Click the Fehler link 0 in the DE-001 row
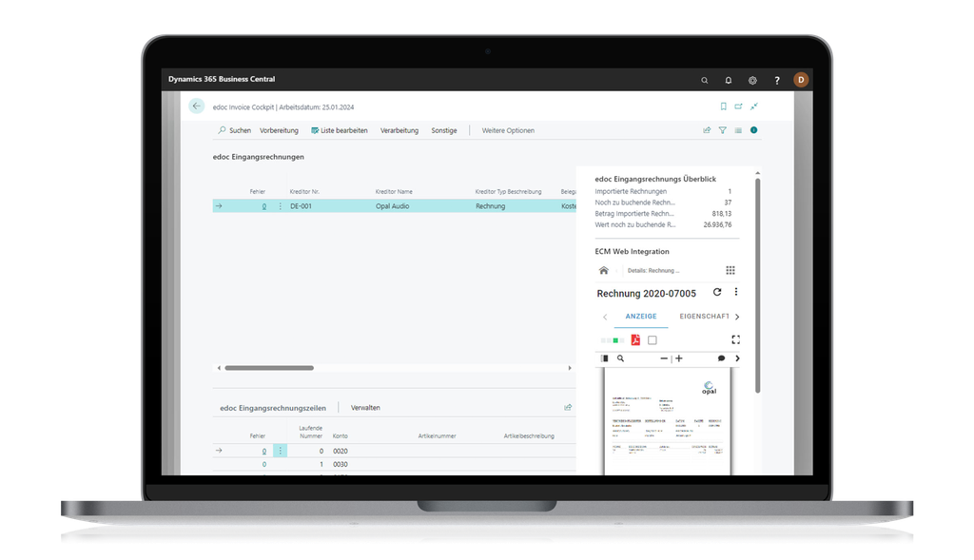 pos(264,206)
